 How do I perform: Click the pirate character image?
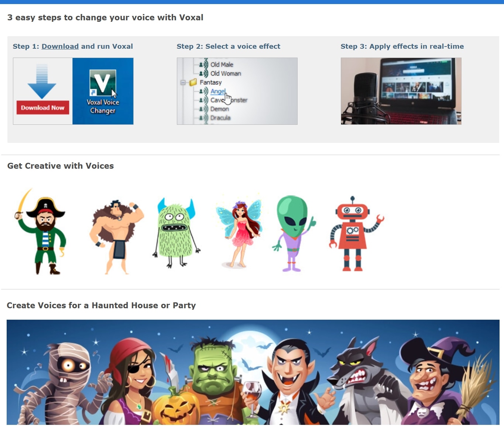pos(41,231)
